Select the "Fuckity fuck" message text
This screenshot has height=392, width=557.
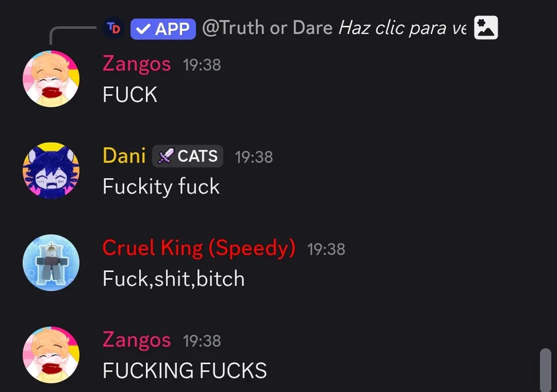click(161, 187)
